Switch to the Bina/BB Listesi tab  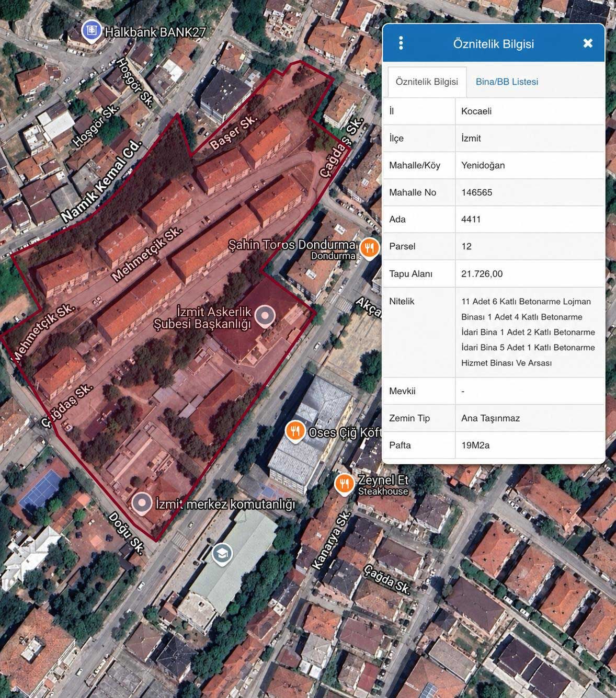[x=506, y=82]
